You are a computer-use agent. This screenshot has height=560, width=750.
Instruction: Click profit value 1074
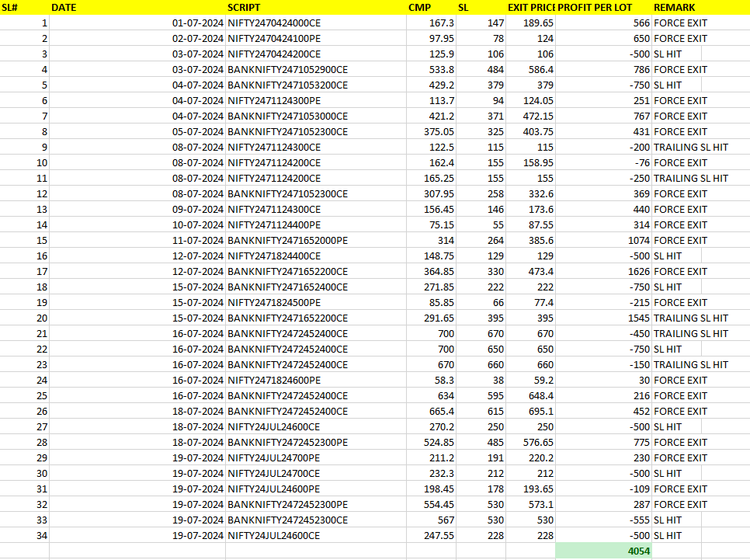603,240
